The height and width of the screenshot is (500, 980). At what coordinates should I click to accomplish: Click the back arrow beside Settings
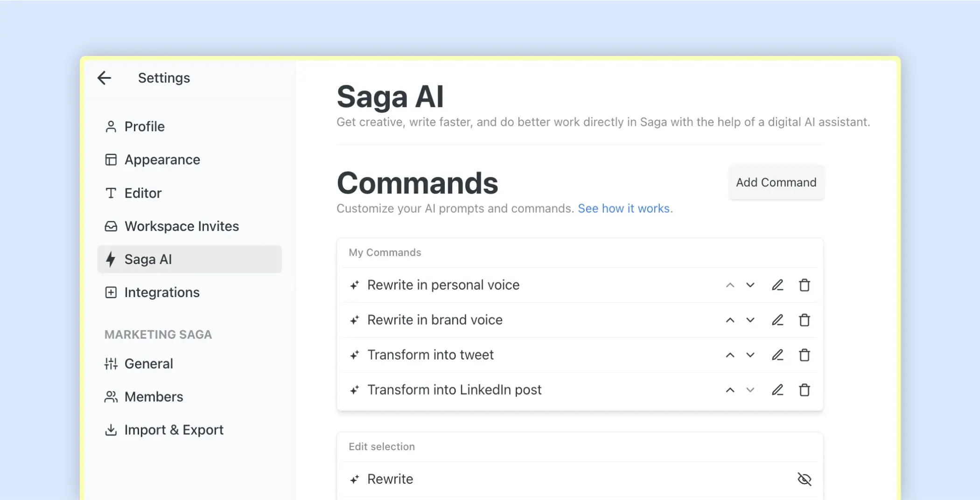pyautogui.click(x=104, y=78)
